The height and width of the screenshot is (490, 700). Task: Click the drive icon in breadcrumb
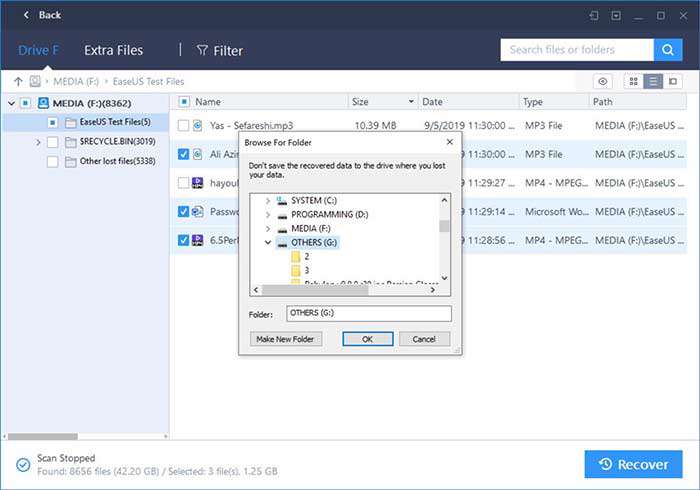click(x=35, y=81)
